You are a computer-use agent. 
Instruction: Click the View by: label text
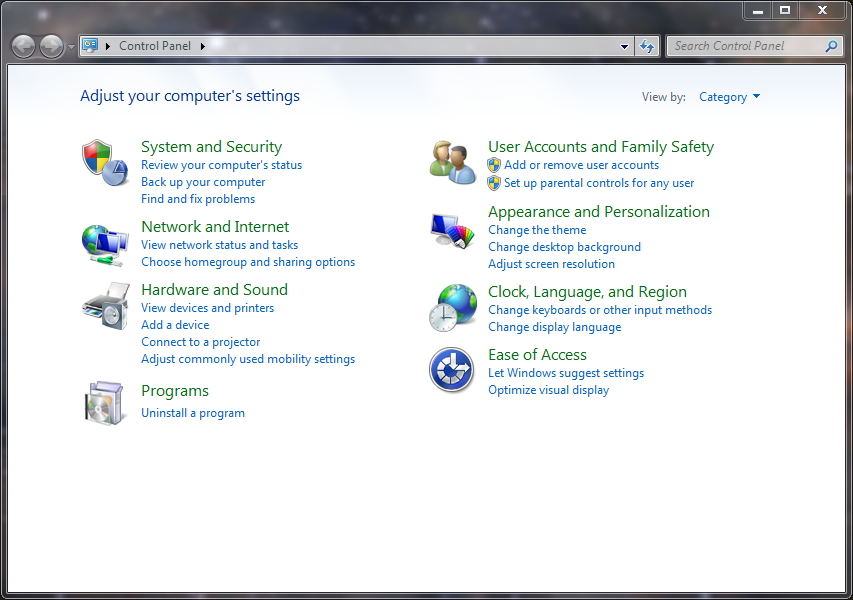pyautogui.click(x=663, y=97)
